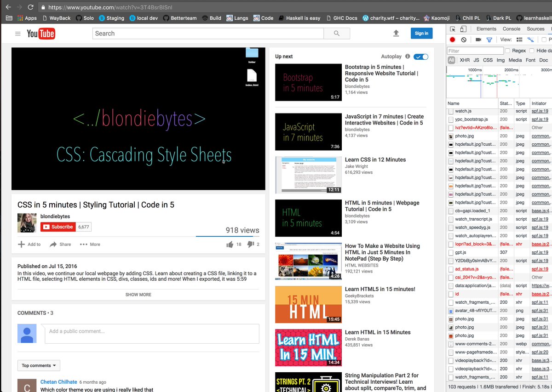Image resolution: width=552 pixels, height=392 pixels.
Task: Open Bootstrap in 5 minutes video title
Action: [381, 73]
